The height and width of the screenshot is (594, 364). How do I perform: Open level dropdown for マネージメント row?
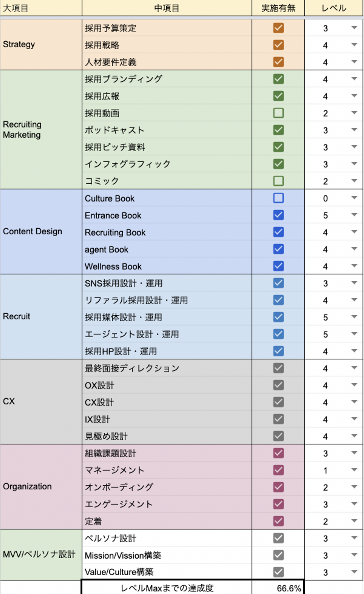tap(354, 470)
